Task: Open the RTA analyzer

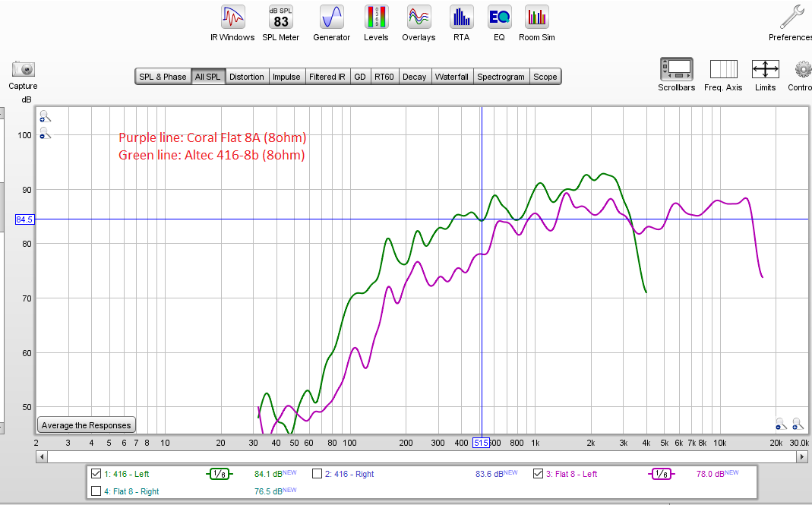Action: point(461,24)
